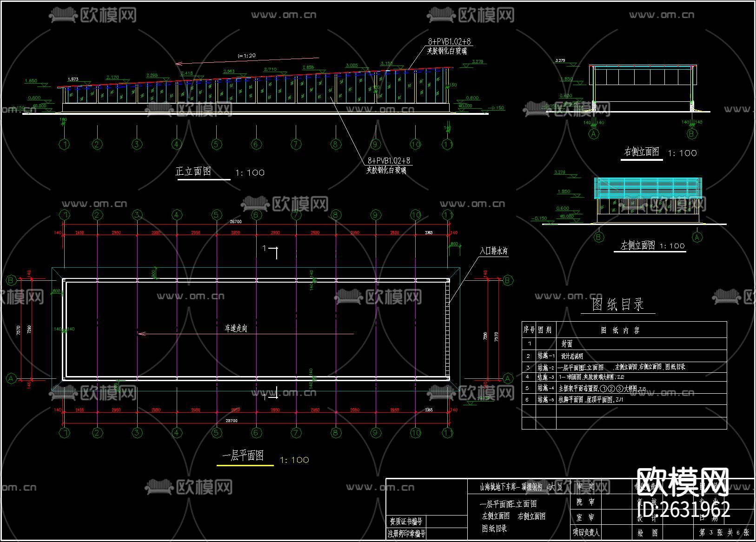756x542 pixels.
Task: Click the '车道走向' label in the plan
Action: tap(236, 328)
